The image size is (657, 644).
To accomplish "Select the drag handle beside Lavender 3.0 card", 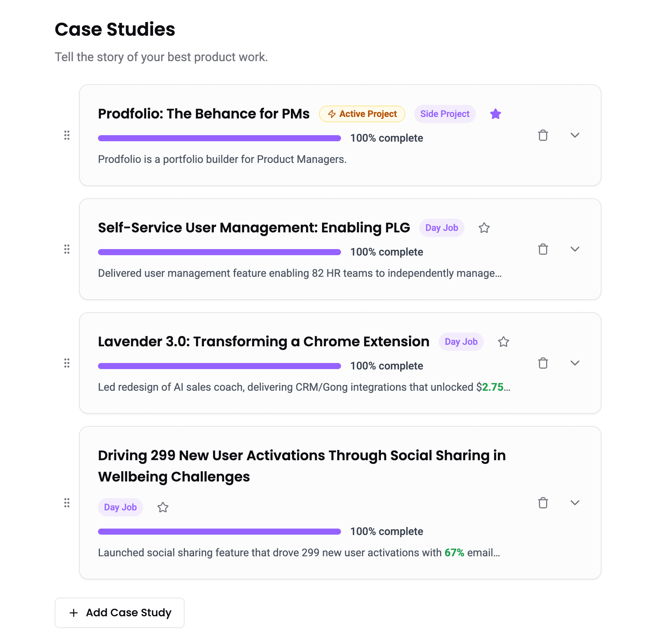I will 67,363.
